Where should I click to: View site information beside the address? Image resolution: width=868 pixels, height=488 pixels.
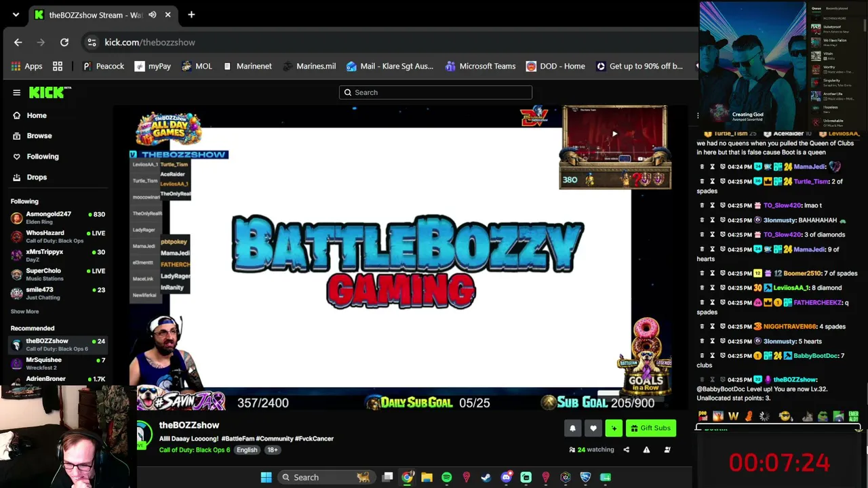92,42
